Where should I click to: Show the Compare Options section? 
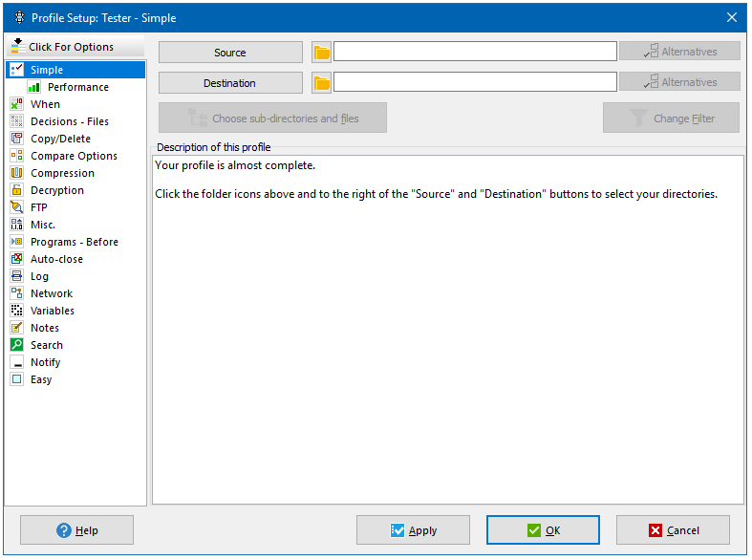pos(74,157)
